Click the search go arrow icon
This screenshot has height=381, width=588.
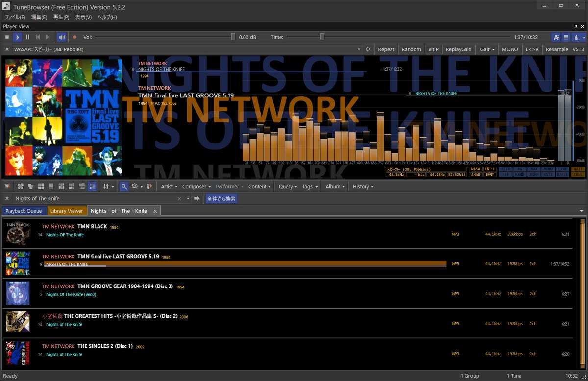point(196,199)
